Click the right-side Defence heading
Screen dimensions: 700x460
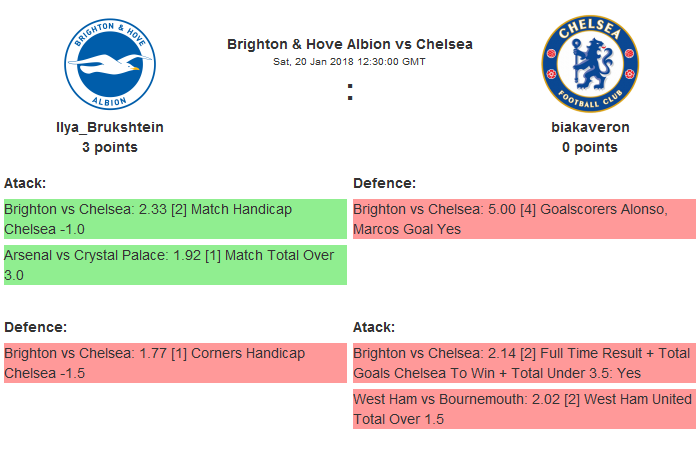(384, 183)
